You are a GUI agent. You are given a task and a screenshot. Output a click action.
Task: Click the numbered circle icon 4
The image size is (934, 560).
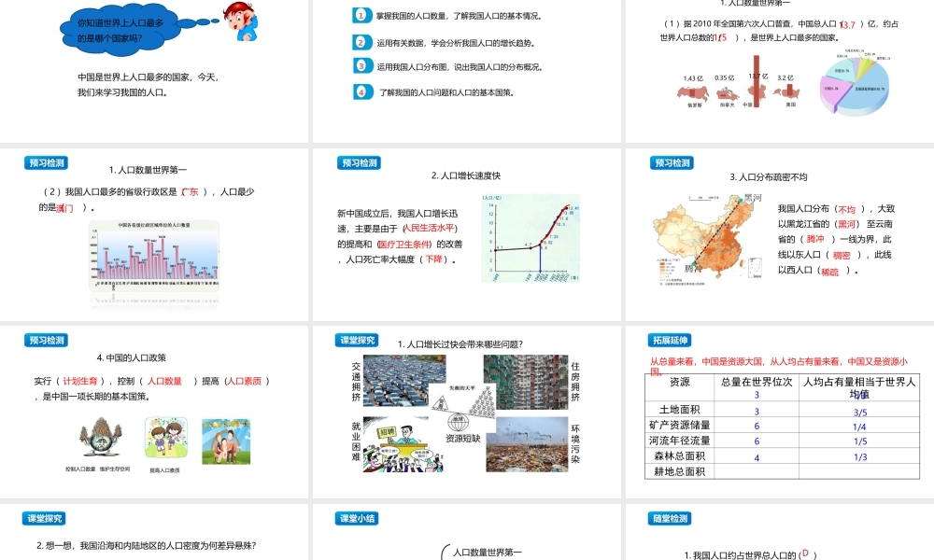point(361,91)
